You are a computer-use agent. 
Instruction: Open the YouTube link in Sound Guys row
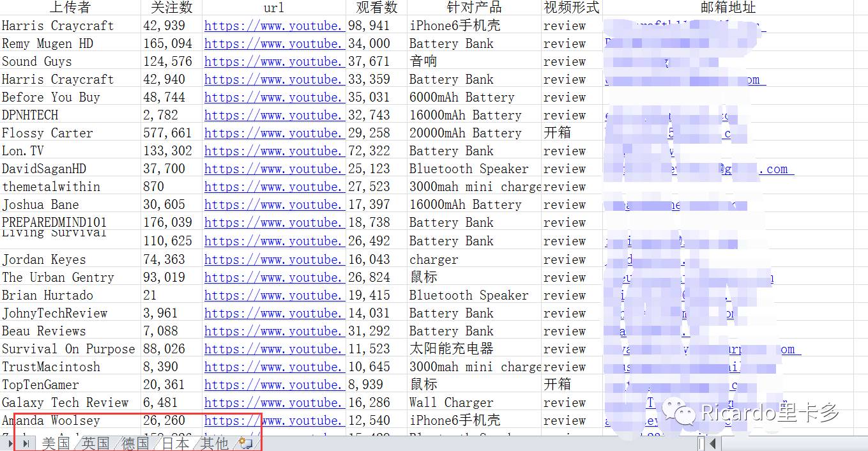[x=275, y=61]
